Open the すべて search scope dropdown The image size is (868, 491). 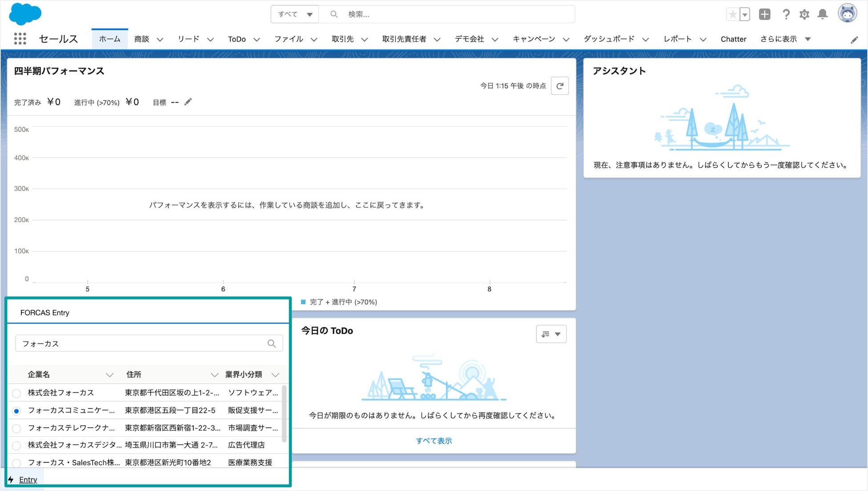(295, 14)
